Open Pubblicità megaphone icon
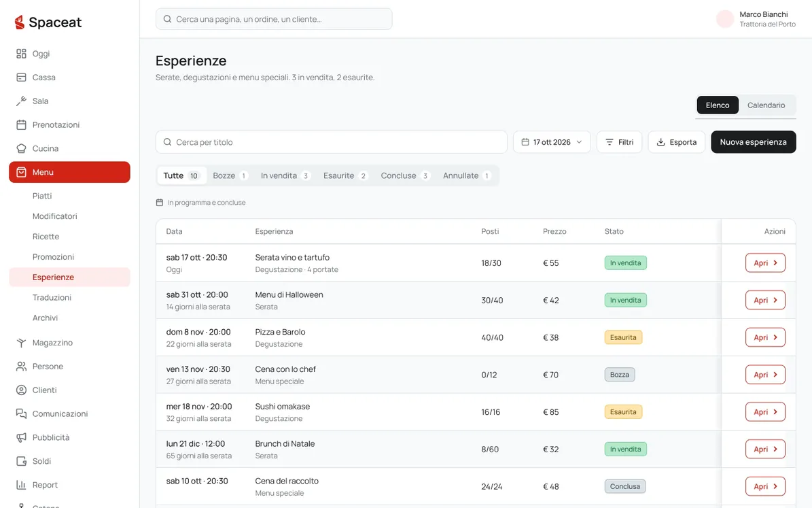This screenshot has width=812, height=508. [x=21, y=437]
